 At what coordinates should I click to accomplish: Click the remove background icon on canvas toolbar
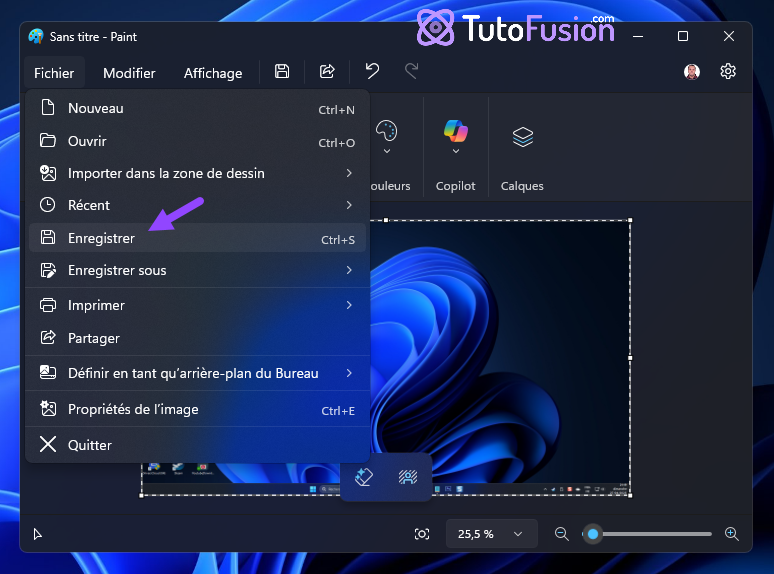click(408, 477)
